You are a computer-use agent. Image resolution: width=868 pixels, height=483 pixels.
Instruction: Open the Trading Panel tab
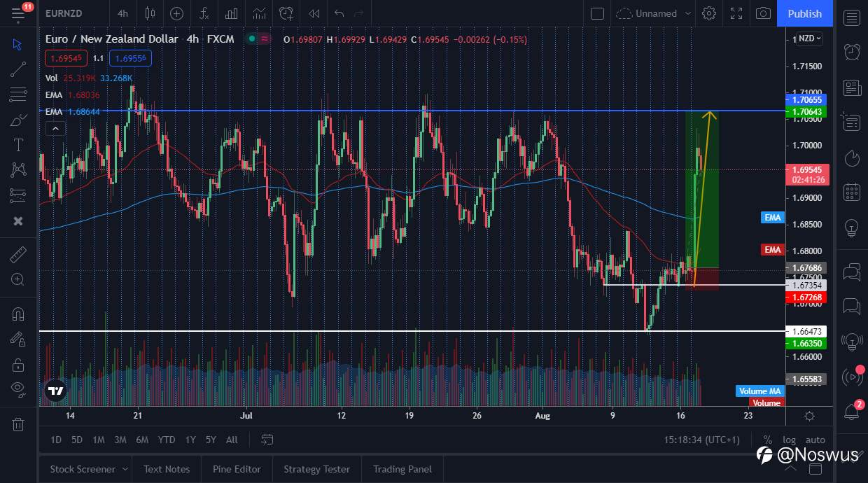point(402,469)
